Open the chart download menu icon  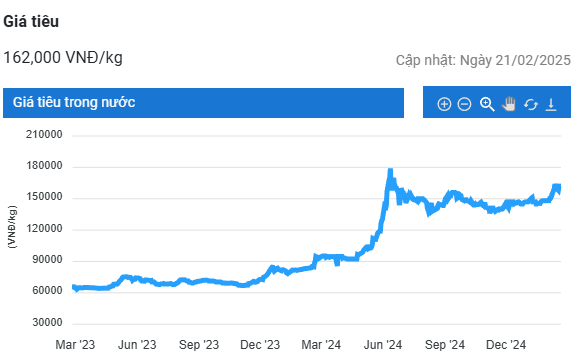tap(551, 105)
